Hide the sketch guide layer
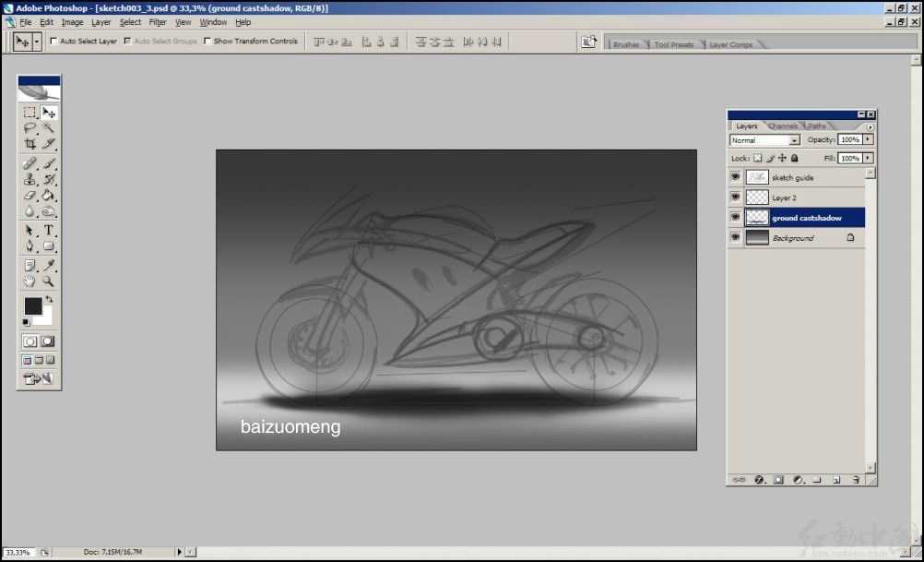The width and height of the screenshot is (924, 562). click(735, 177)
